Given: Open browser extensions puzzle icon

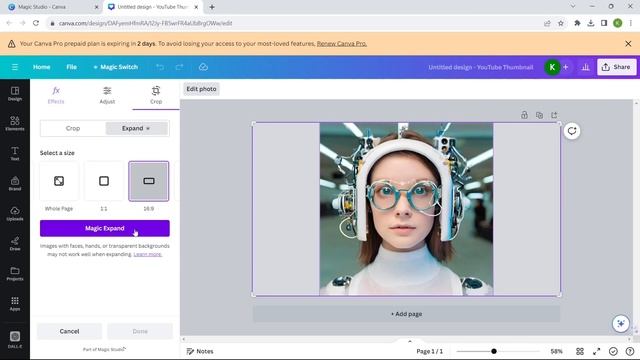Looking at the screenshot, I should (x=577, y=23).
